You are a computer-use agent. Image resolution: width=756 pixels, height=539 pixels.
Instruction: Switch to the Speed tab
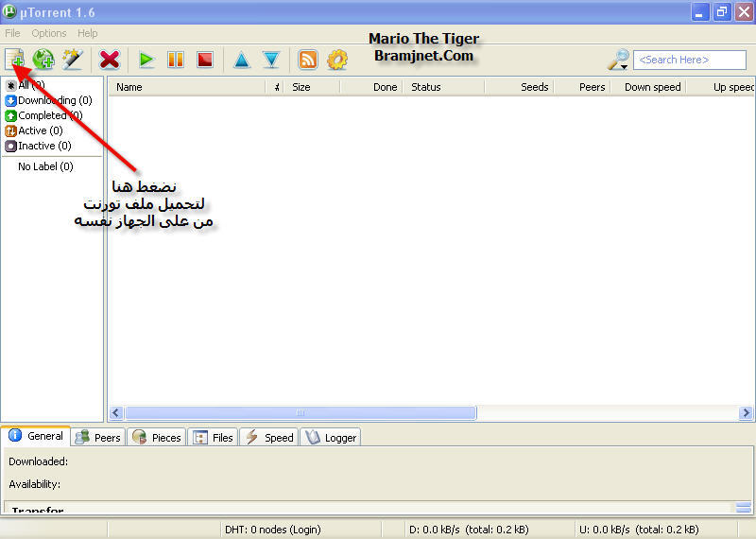[x=269, y=438]
